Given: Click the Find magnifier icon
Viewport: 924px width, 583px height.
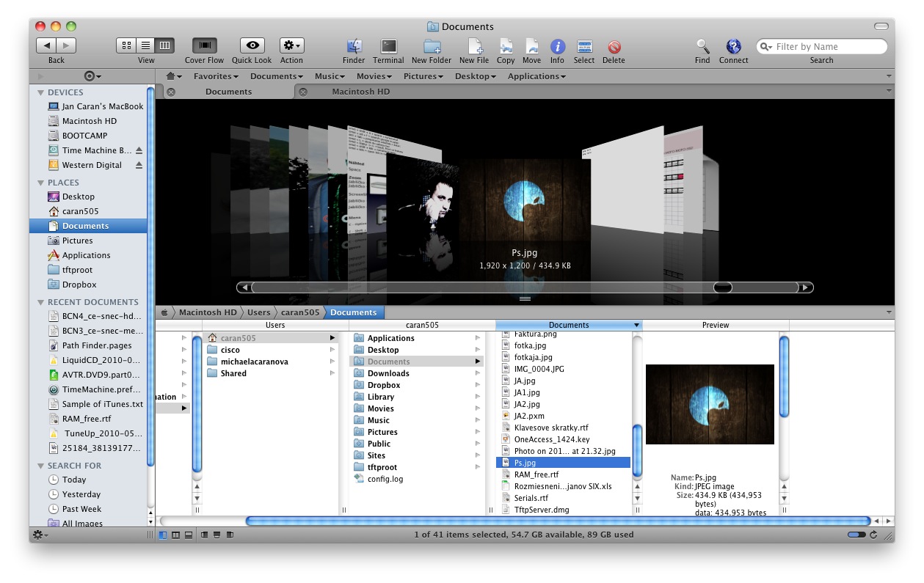Looking at the screenshot, I should (702, 46).
